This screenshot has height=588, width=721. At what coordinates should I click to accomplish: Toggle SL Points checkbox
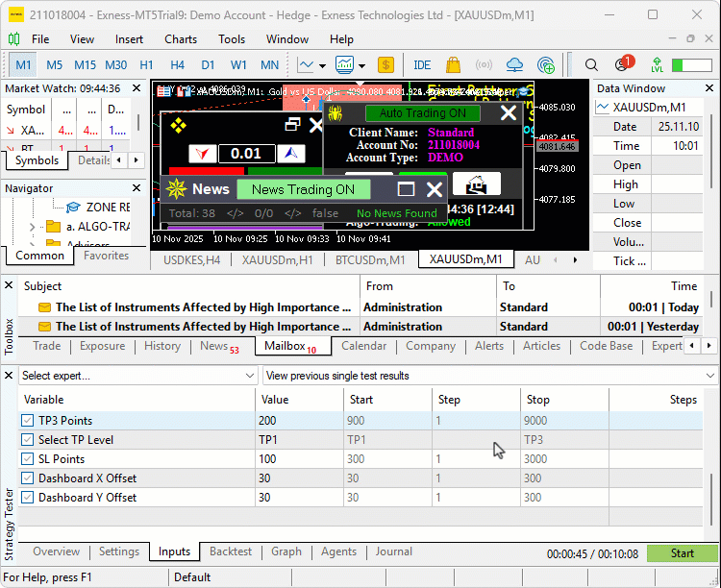point(27,459)
